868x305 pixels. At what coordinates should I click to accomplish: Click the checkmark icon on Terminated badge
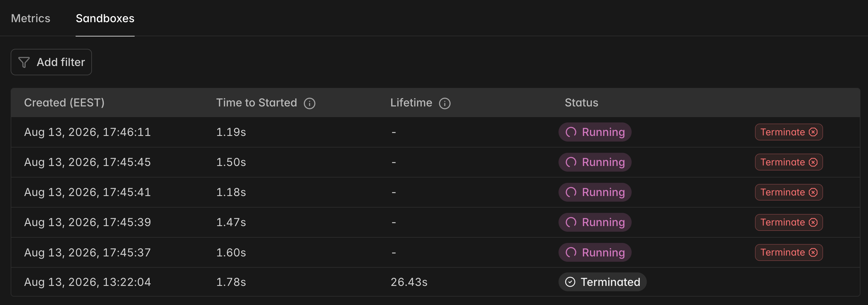tap(570, 282)
